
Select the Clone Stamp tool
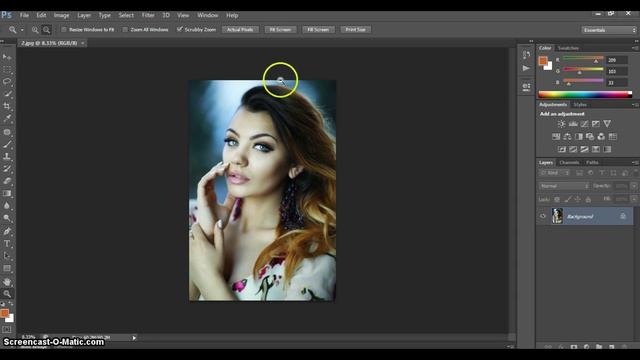(x=7, y=156)
